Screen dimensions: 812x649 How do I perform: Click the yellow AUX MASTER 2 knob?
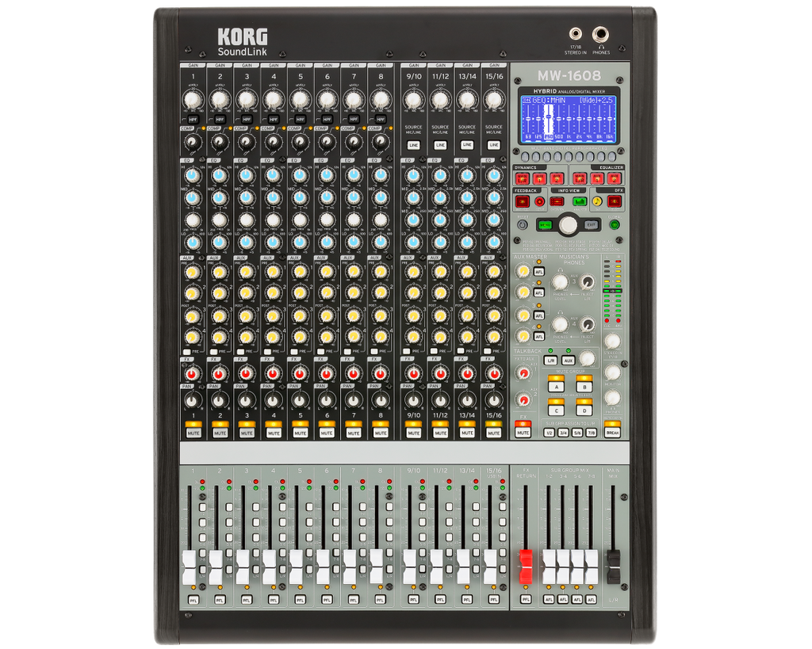[x=523, y=292]
